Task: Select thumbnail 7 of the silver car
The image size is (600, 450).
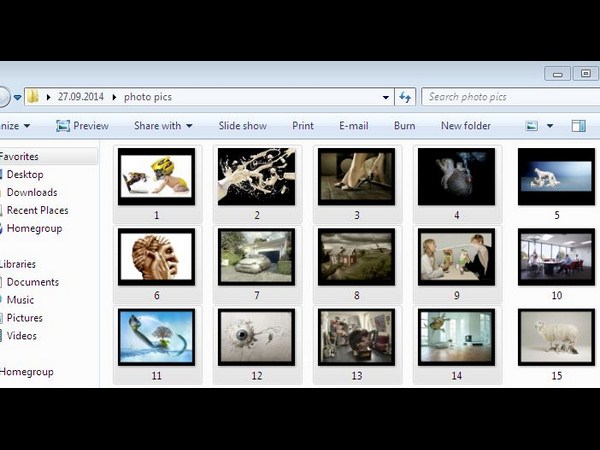Action: [x=256, y=258]
